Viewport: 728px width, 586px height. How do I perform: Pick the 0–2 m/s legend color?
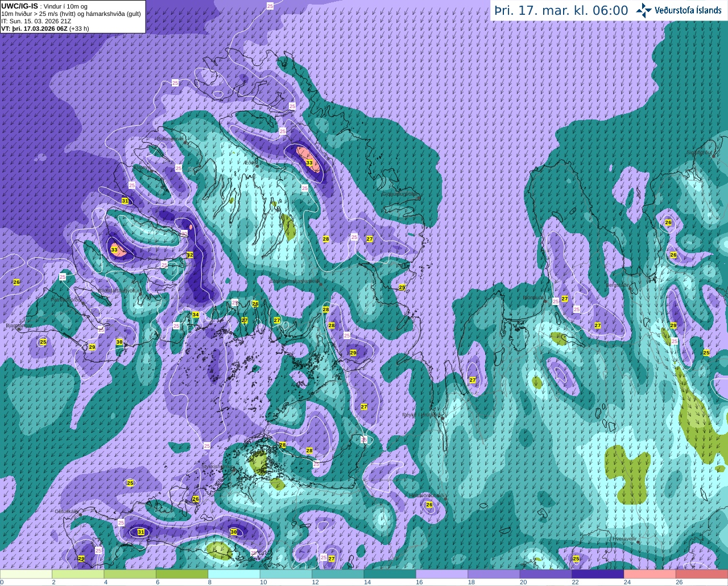[26, 574]
